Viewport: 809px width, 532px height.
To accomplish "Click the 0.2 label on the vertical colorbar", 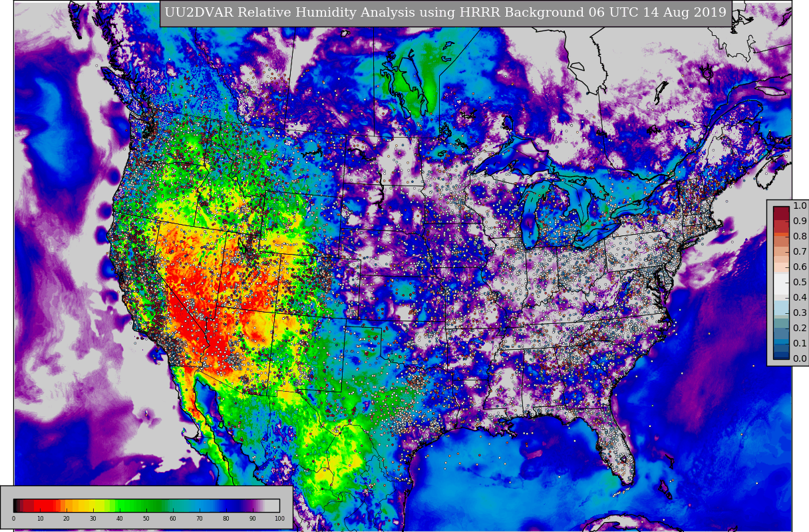I will point(800,328).
